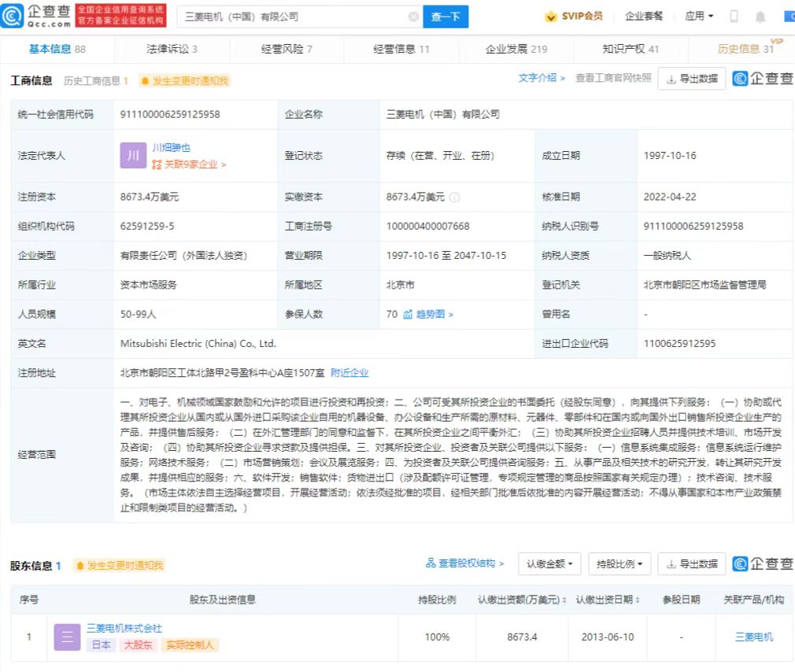795x672 pixels.
Task: Click the 日本 tag
Action: [x=102, y=644]
